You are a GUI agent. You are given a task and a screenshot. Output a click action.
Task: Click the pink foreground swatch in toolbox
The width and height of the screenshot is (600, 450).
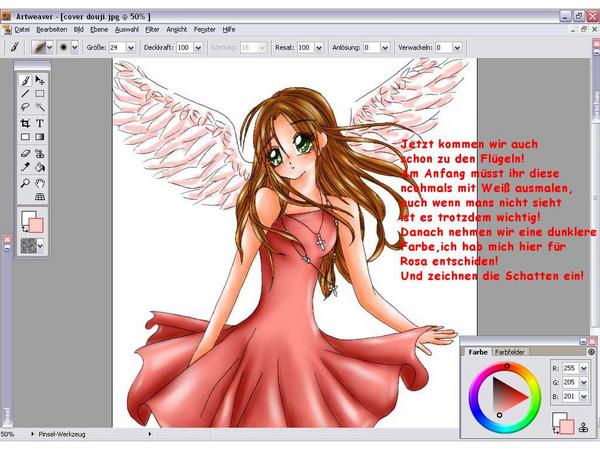(37, 225)
